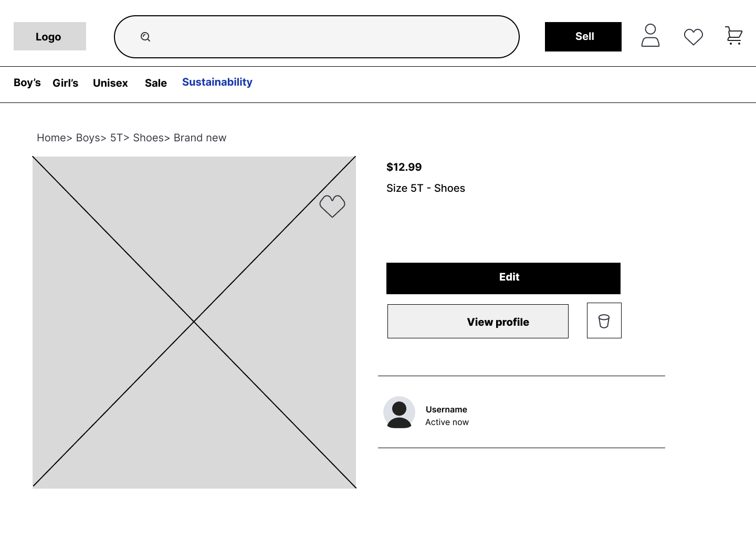The image size is (756, 538).
Task: Click the View profile button
Action: pos(478,322)
